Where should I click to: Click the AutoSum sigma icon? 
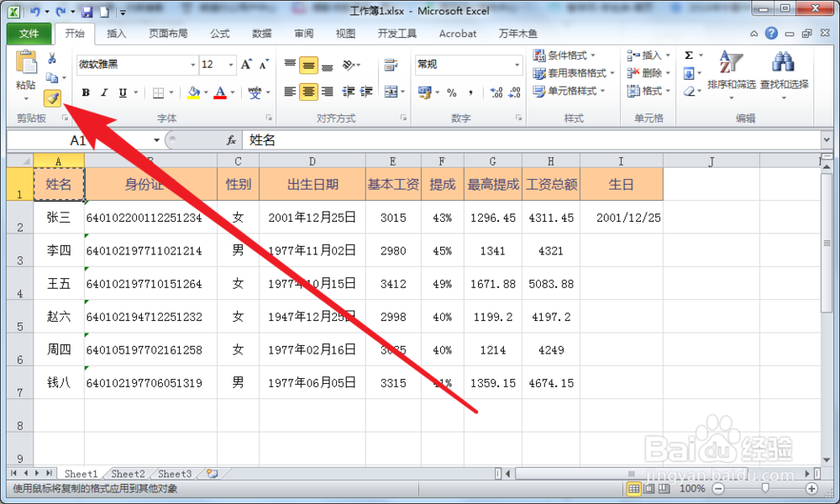pyautogui.click(x=689, y=55)
